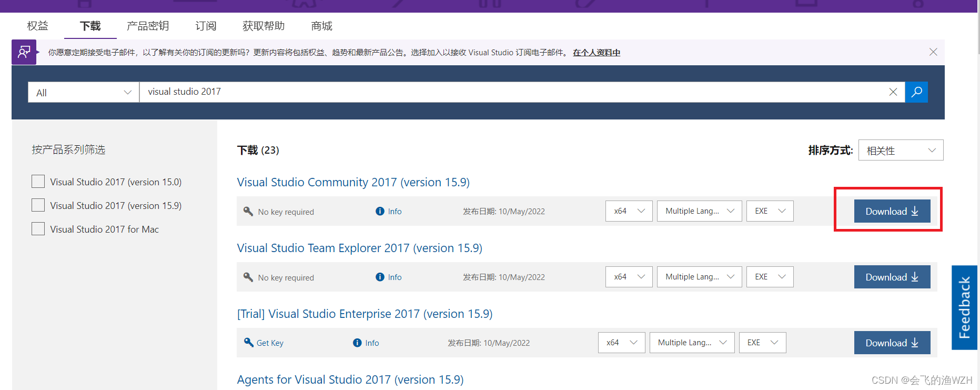Click Info text link for Community 2017
Viewport: 980px width, 390px height.
[395, 211]
